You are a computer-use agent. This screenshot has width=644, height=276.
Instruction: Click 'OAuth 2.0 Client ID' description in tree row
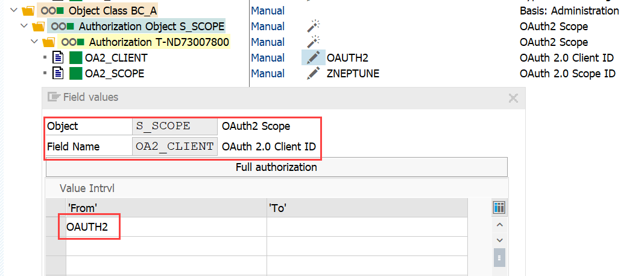(x=567, y=57)
